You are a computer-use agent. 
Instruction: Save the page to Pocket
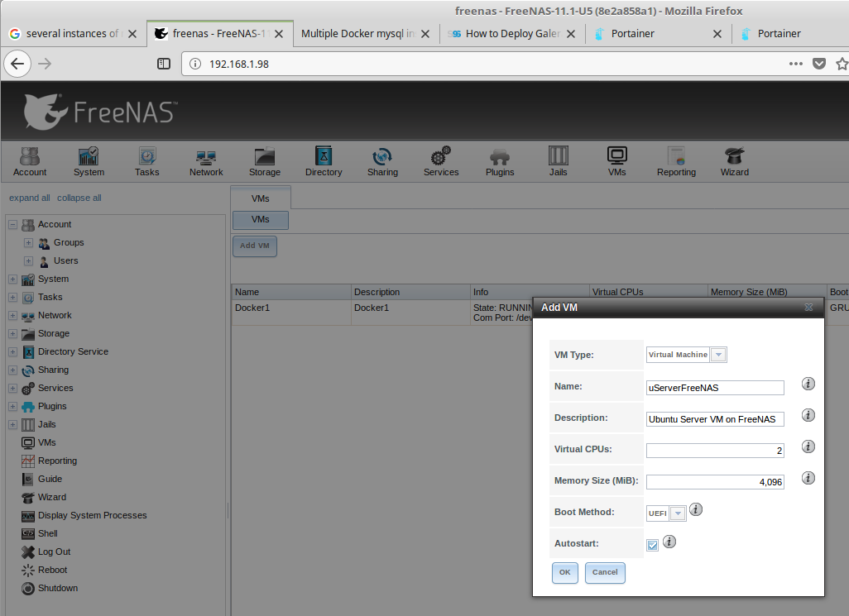pyautogui.click(x=819, y=64)
